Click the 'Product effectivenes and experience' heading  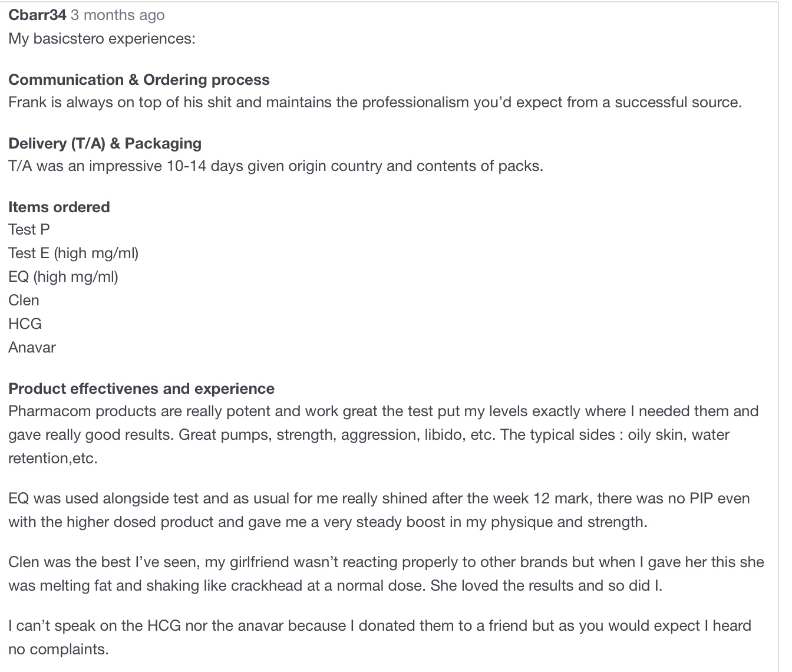pyautogui.click(x=141, y=388)
